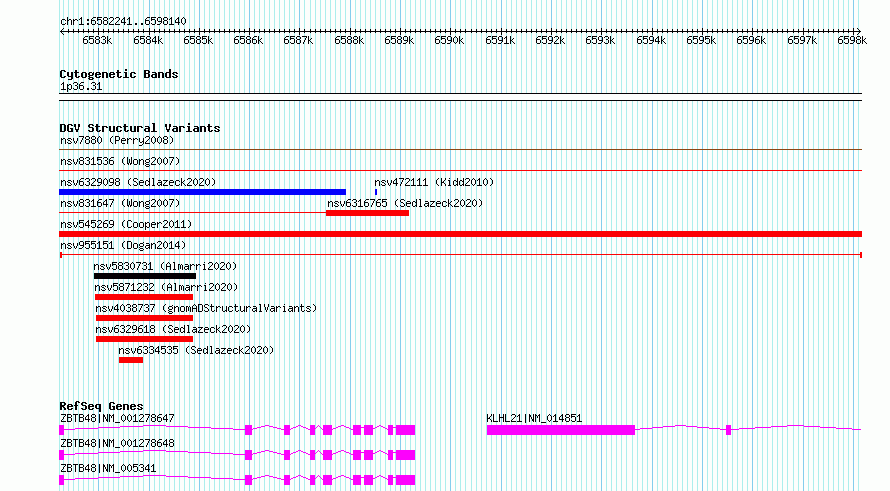
Task: Click the ZBTB48|NM_001278648 gene label
Action: tap(117, 443)
